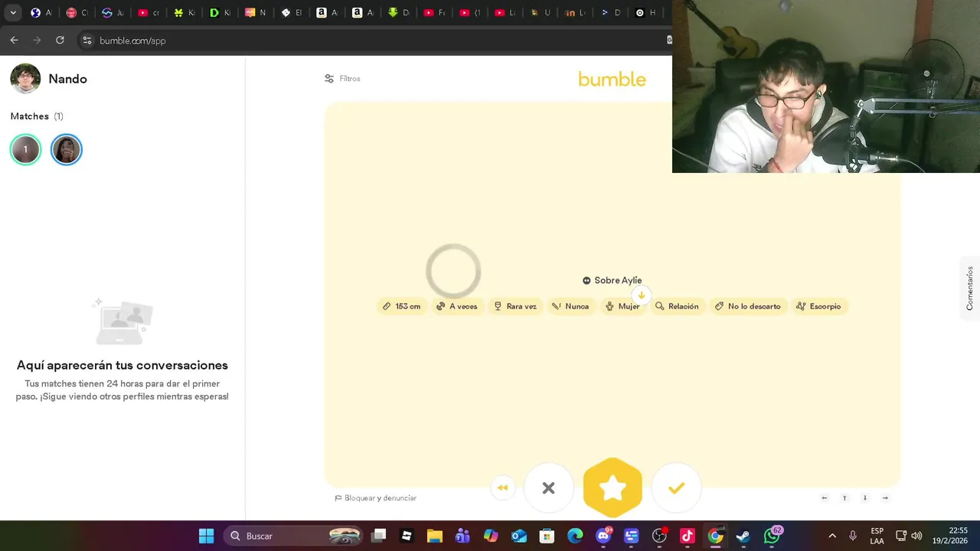Click the Matches (1) heading
Viewport: 980px width, 551px height.
click(x=37, y=116)
